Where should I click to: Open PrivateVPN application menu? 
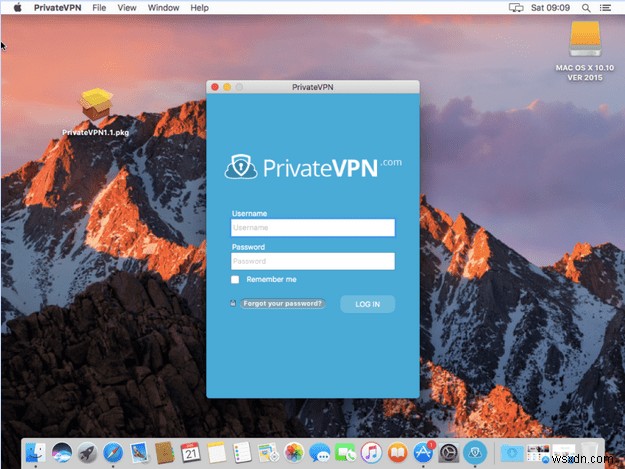[57, 8]
